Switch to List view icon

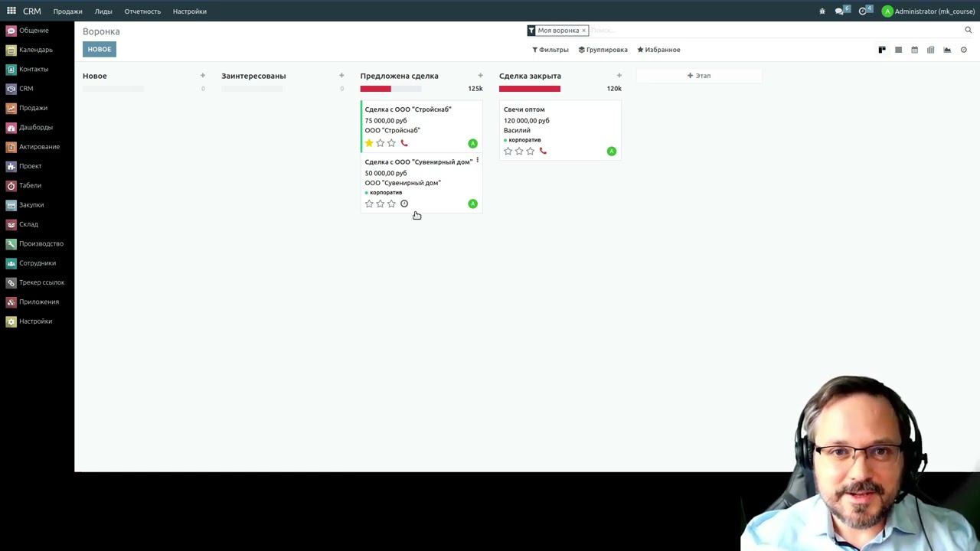pos(898,50)
